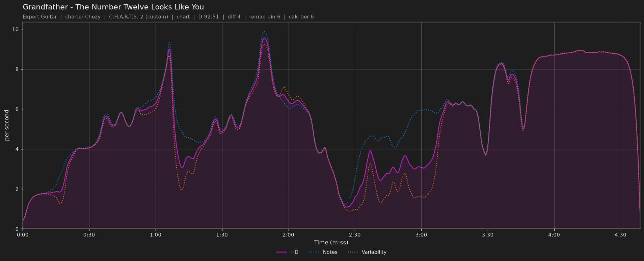Click the "D 92.51" value in the subtitle
The width and height of the screenshot is (644, 261).
pyautogui.click(x=209, y=17)
